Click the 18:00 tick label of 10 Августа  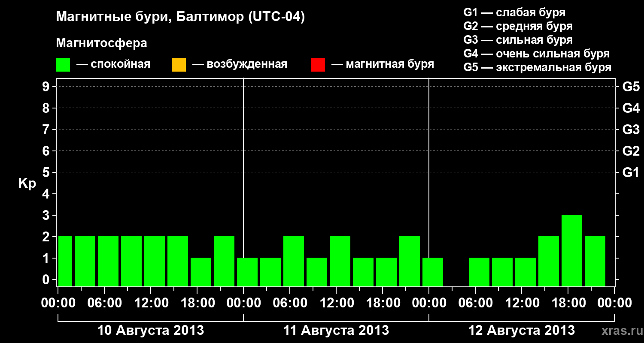[197, 303]
